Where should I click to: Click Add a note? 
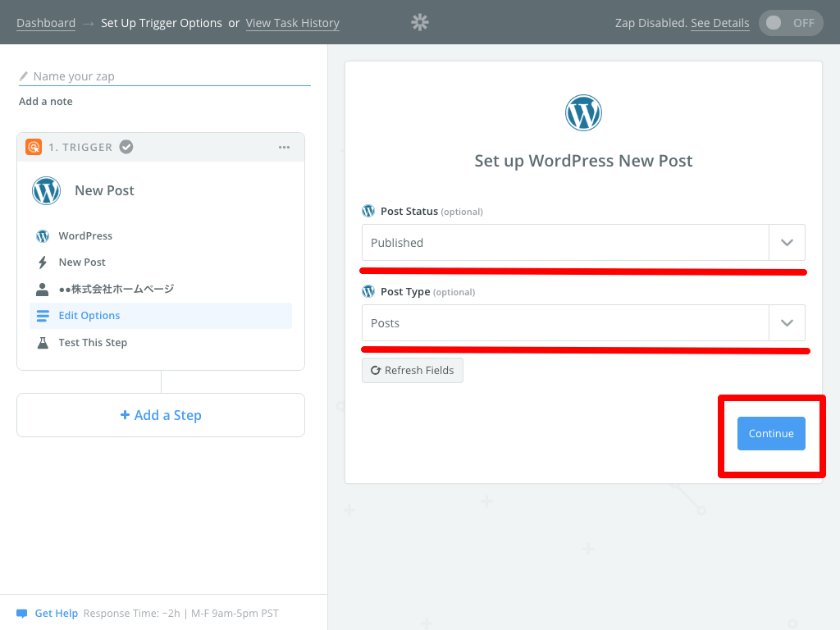[46, 101]
